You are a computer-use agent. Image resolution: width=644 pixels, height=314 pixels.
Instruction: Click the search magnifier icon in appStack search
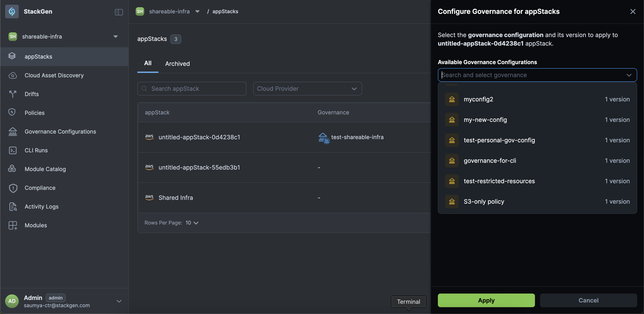click(144, 88)
